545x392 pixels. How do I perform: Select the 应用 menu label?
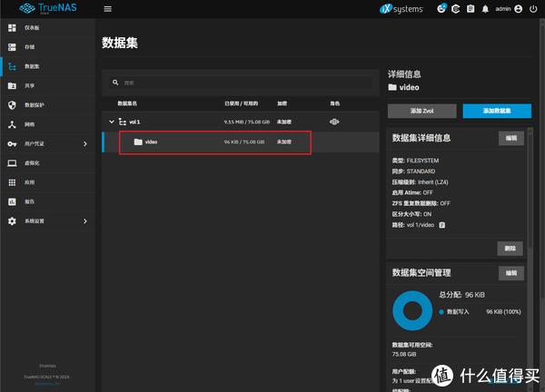pyautogui.click(x=30, y=182)
